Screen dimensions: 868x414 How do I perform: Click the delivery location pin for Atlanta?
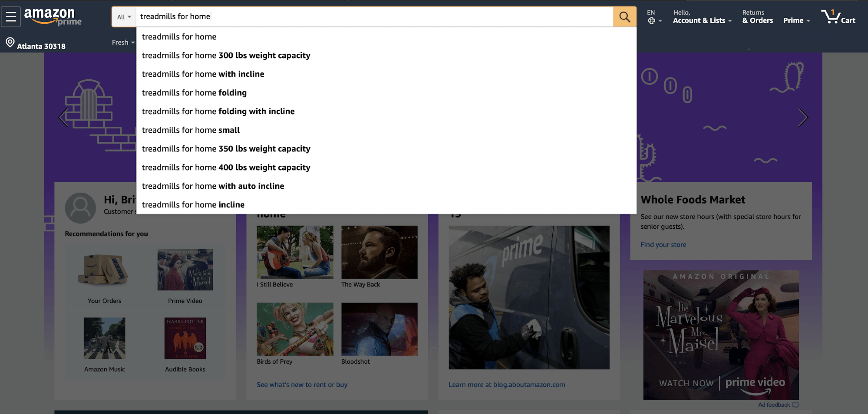10,43
